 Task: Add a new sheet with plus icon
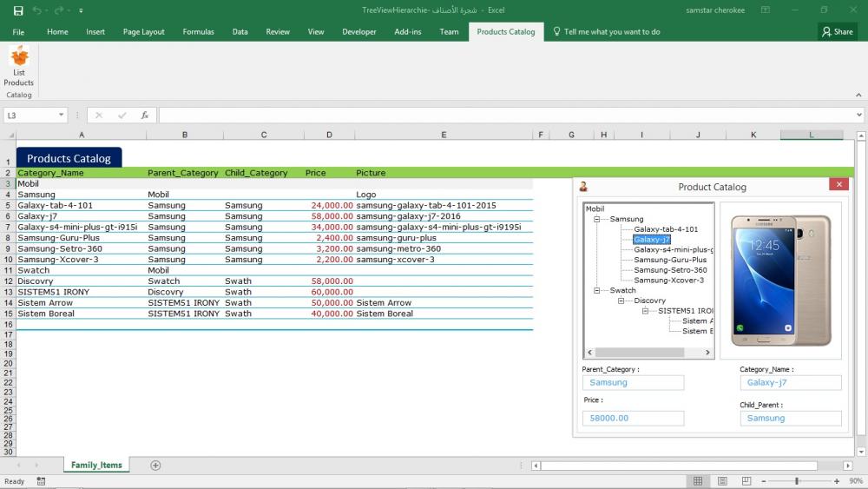[x=155, y=466]
